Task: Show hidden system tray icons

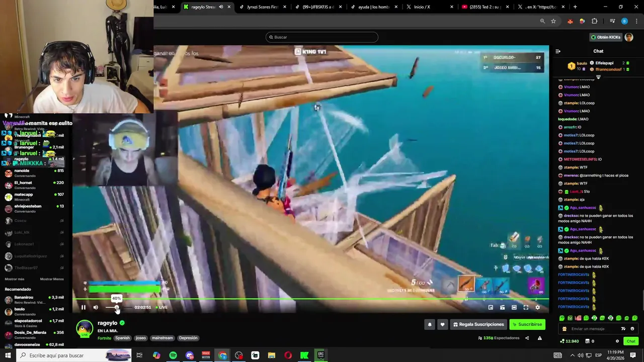Action: click(572, 355)
